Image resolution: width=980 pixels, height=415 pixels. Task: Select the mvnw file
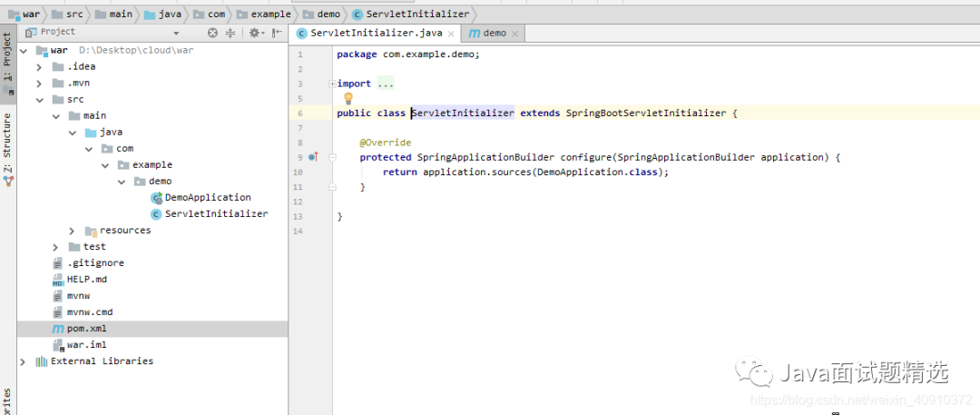click(x=79, y=295)
